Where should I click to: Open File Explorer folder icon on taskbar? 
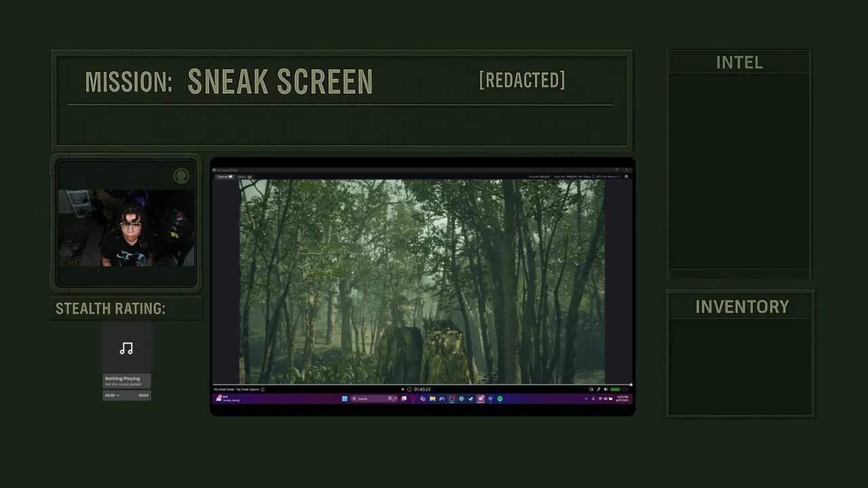[433, 399]
